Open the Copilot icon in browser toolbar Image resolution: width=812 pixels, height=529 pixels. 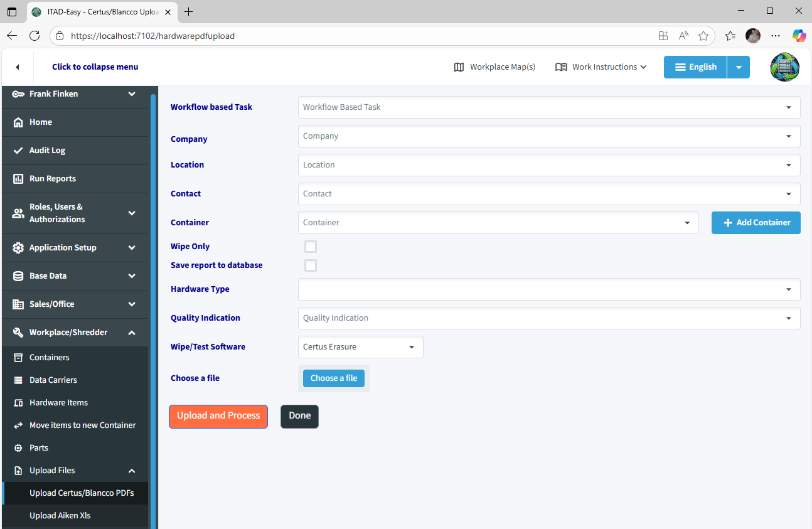(799, 36)
